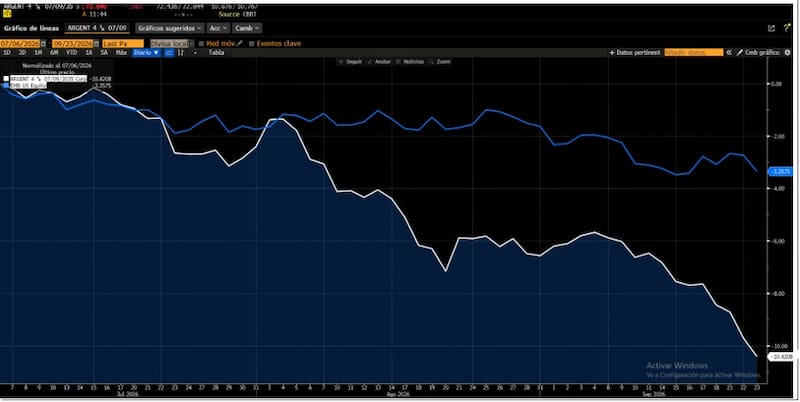Open calendar picker for start date 07/06/2026
The width and height of the screenshot is (800, 402).
coord(43,44)
